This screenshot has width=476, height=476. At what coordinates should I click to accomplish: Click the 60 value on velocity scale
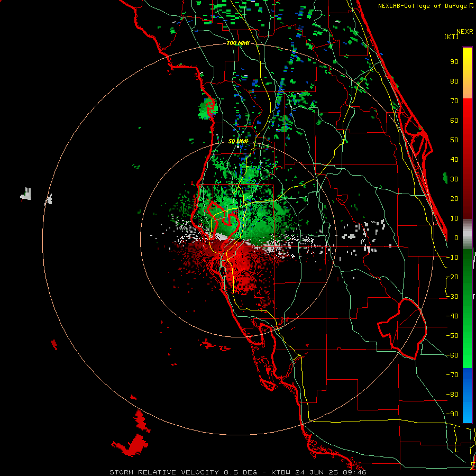point(454,120)
